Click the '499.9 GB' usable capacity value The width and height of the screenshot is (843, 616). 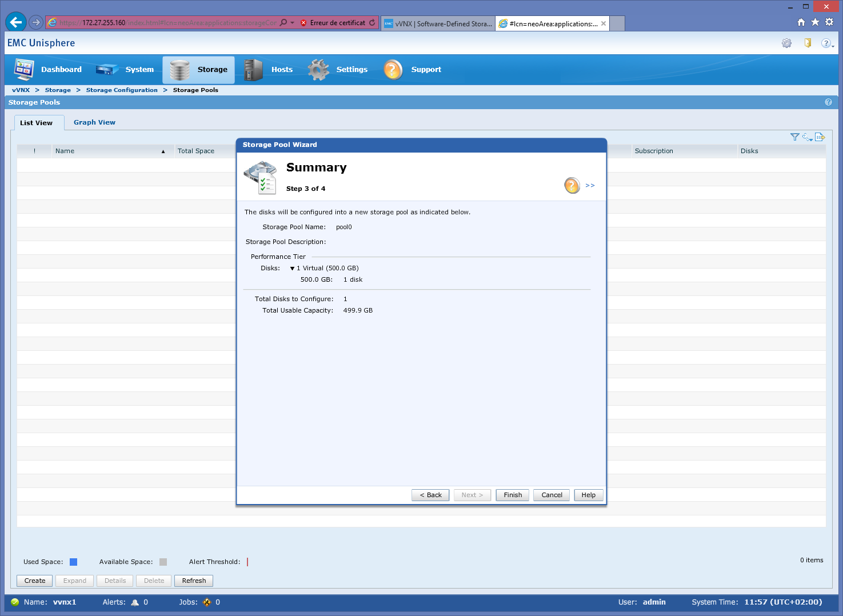pos(358,311)
